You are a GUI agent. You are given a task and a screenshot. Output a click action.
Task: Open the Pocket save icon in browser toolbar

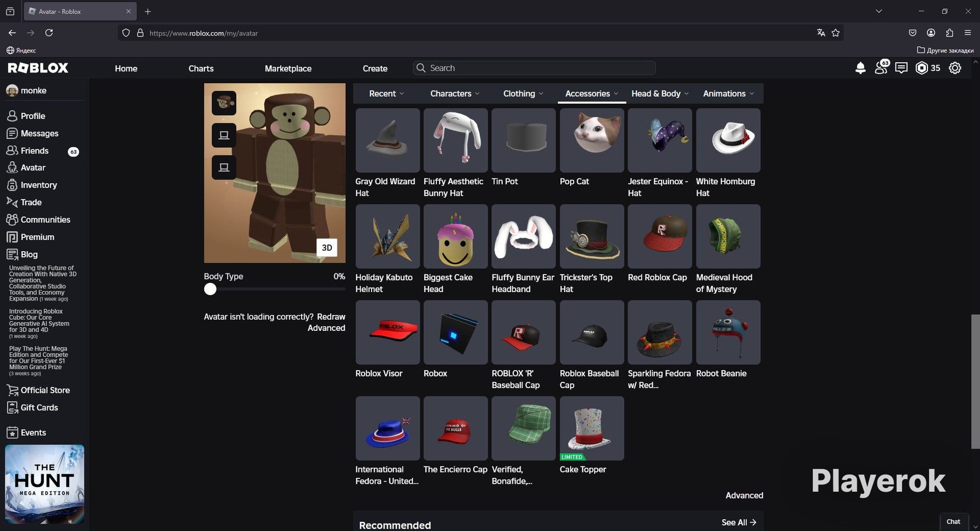(x=913, y=33)
